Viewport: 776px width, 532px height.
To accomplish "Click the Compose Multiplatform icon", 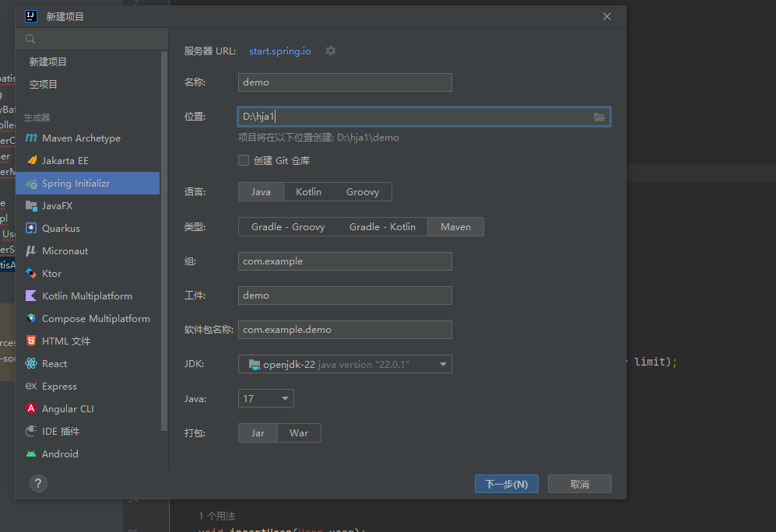I will tap(31, 318).
